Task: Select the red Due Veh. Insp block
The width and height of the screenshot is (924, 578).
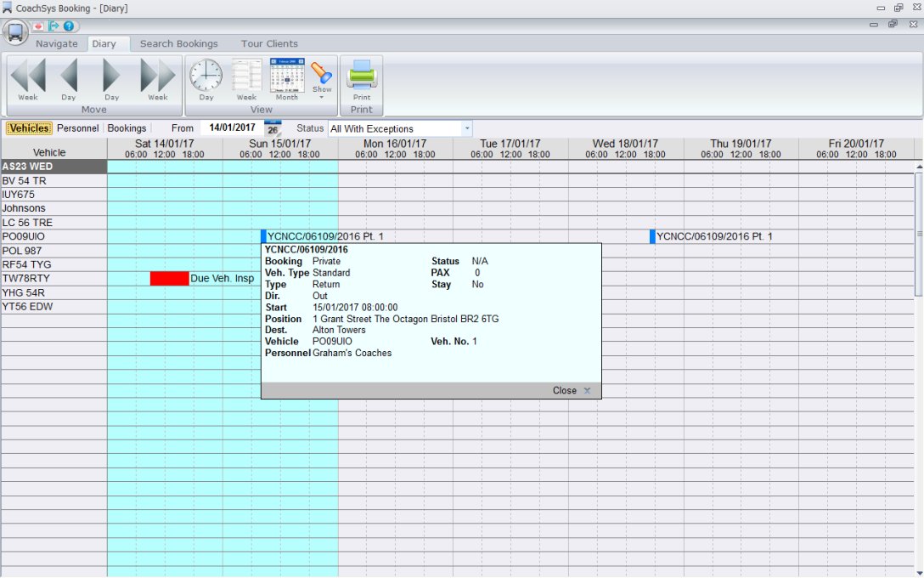Action: 169,279
